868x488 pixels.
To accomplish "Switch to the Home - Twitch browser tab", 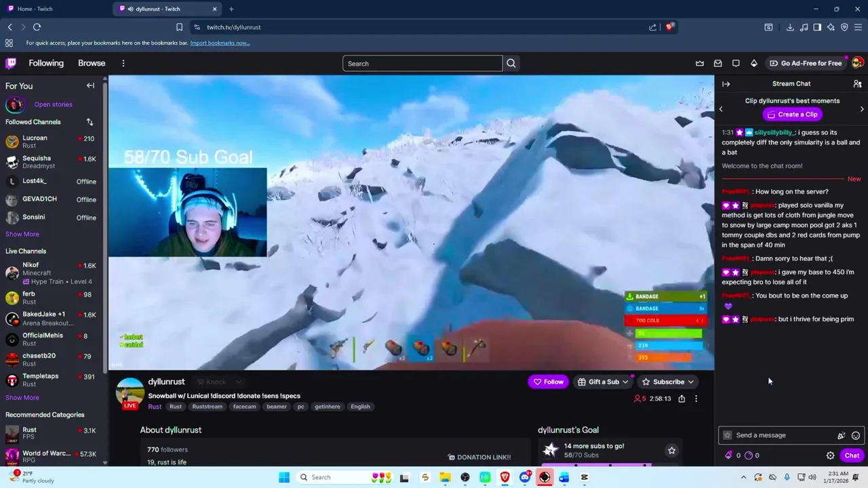I will tap(54, 9).
